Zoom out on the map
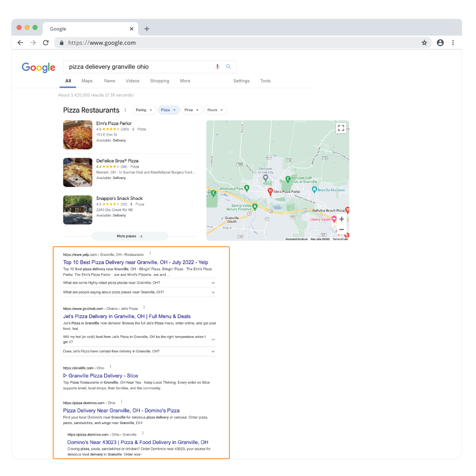Image resolution: width=476 pixels, height=476 pixels. coord(341,229)
